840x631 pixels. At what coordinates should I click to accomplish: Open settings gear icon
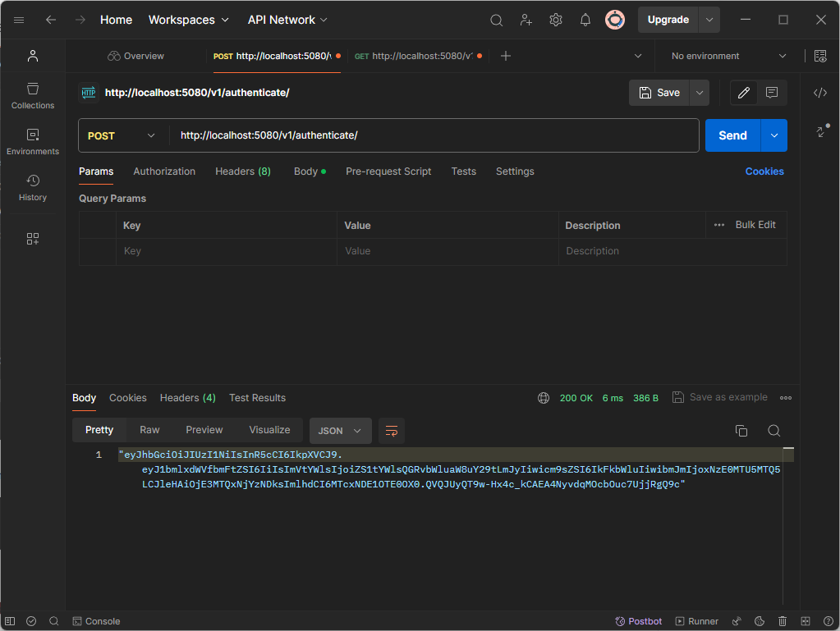pos(556,21)
